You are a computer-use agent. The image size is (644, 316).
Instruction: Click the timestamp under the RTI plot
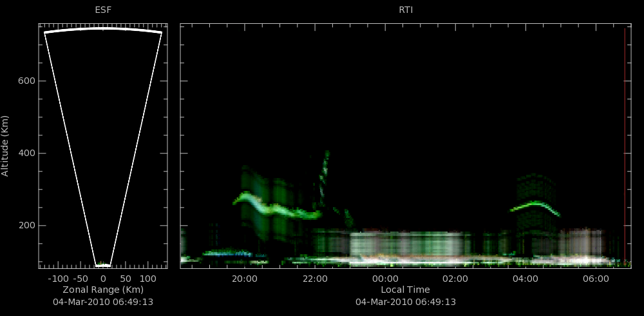405,302
